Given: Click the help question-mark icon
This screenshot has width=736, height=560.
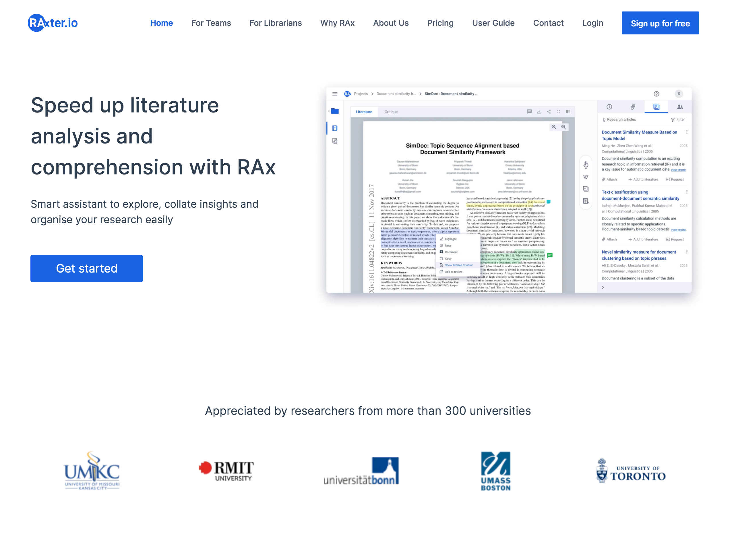Looking at the screenshot, I should tap(657, 94).
